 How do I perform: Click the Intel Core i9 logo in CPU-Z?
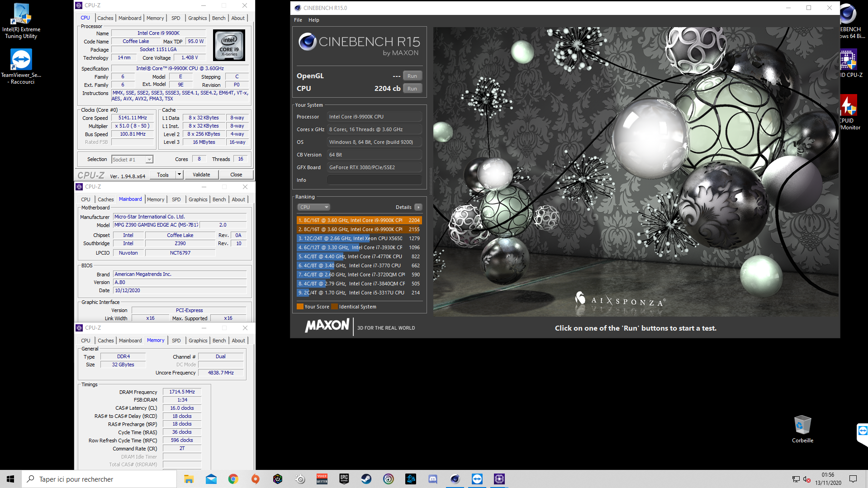click(229, 45)
